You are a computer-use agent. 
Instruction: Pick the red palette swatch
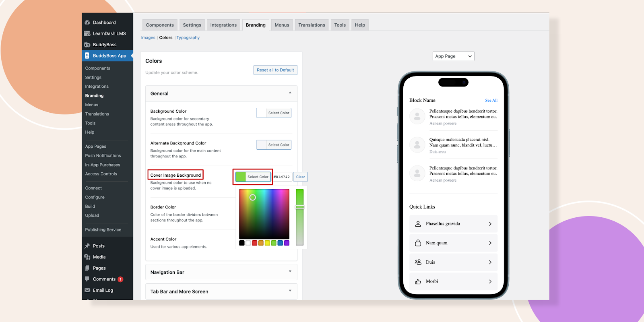click(254, 243)
